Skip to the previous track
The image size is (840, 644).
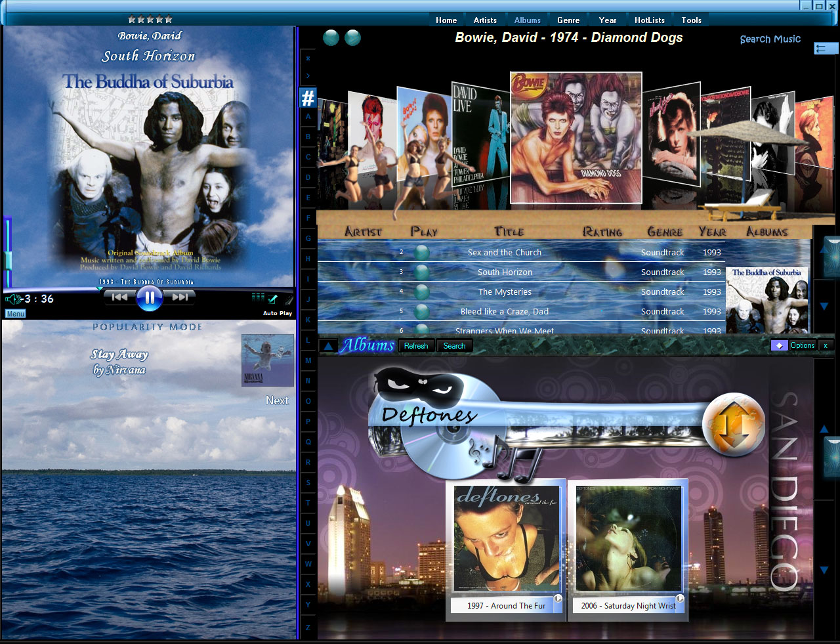(x=119, y=297)
